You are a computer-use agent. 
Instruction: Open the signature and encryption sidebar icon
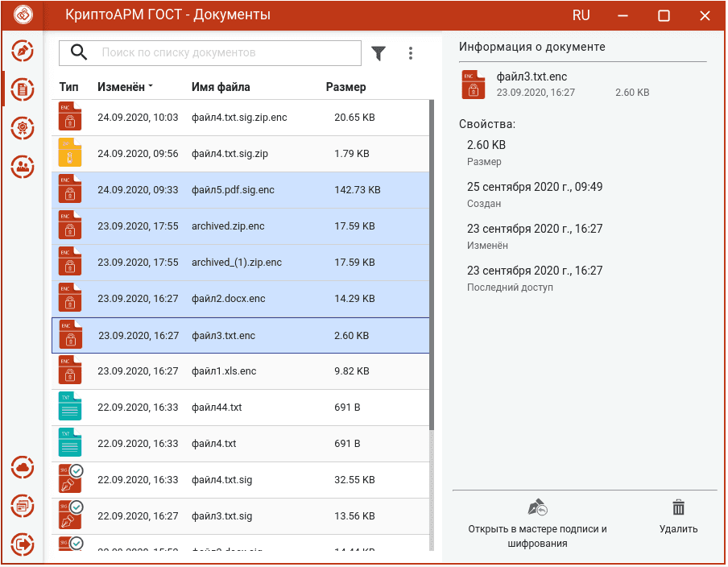pyautogui.click(x=23, y=51)
